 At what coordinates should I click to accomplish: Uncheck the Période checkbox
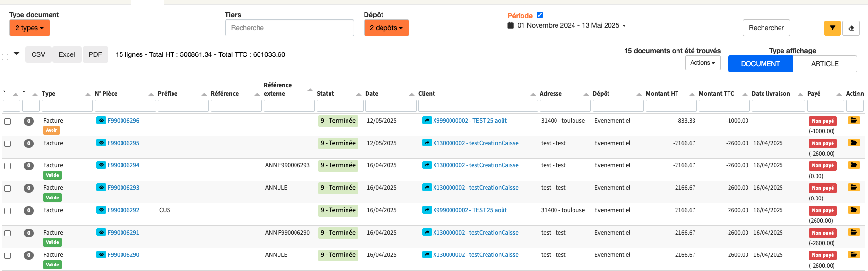pyautogui.click(x=539, y=15)
